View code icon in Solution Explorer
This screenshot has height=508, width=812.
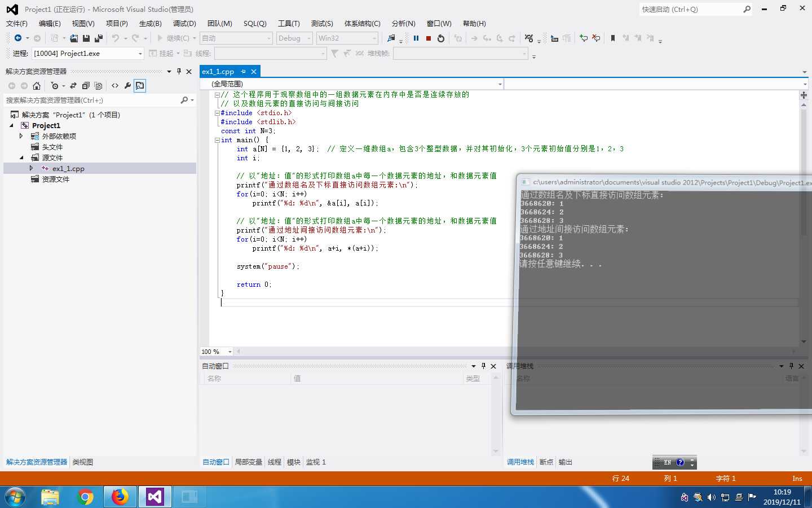click(115, 86)
